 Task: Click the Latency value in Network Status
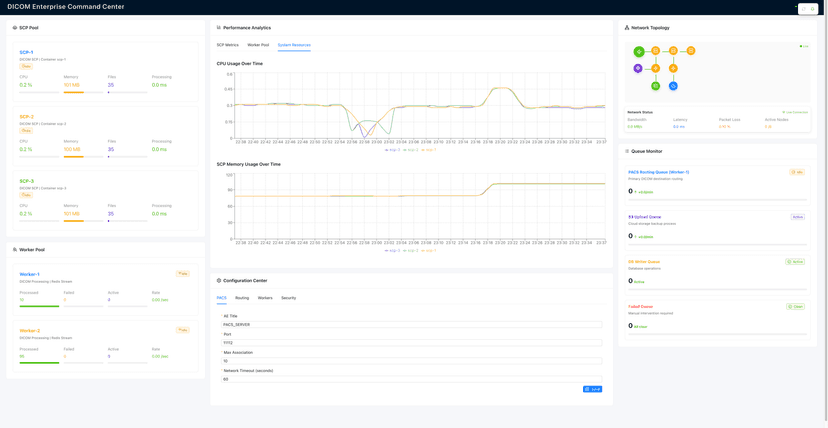tap(679, 127)
